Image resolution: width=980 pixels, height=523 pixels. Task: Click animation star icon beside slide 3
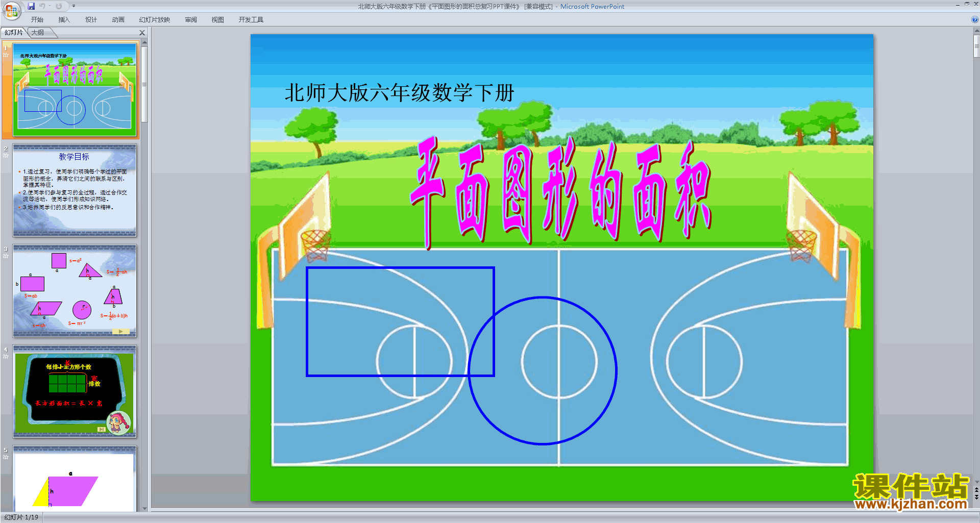(6, 256)
